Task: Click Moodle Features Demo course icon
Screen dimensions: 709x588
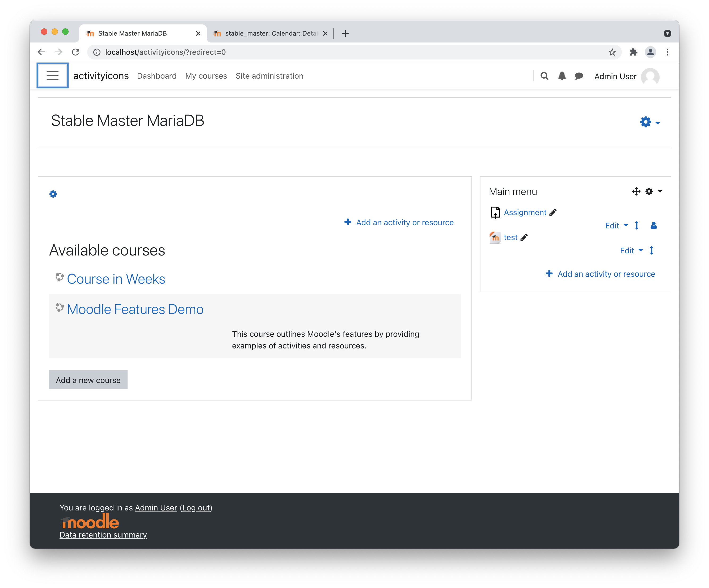Action: coord(60,308)
